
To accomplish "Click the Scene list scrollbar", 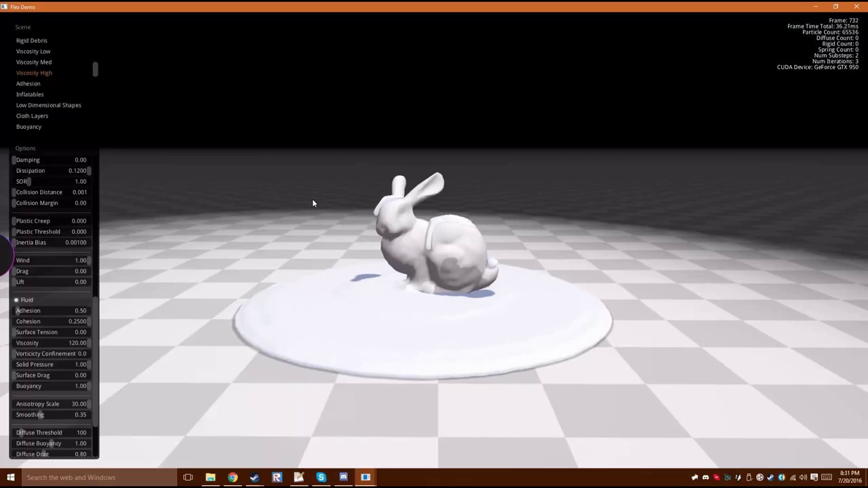I will click(x=96, y=69).
